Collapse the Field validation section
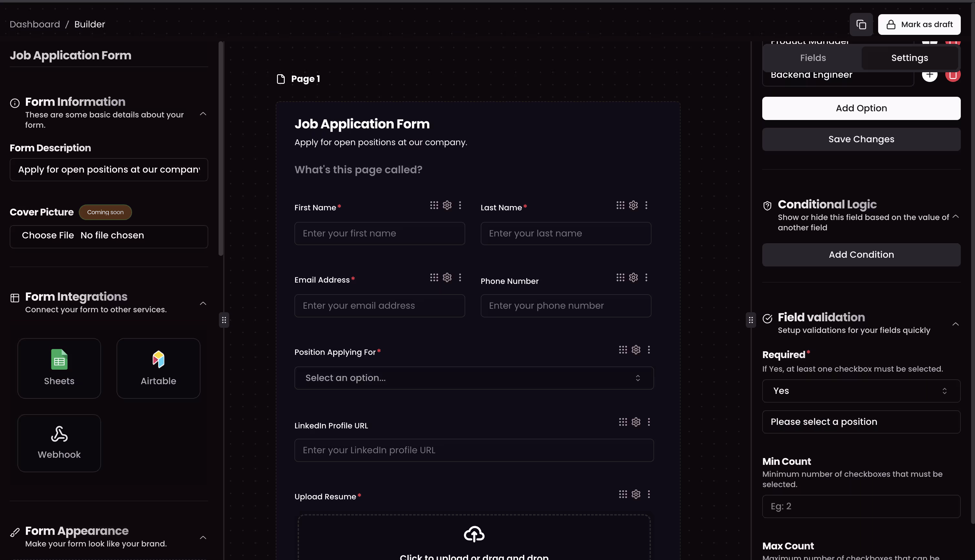 (x=955, y=324)
